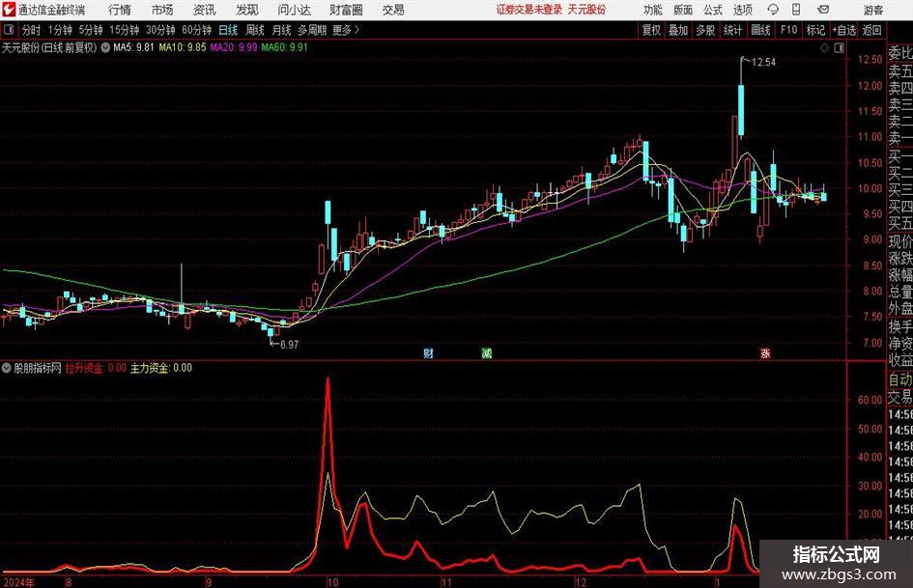This screenshot has height=588, width=913.
Task: Click the 天元股份(日线 前复权) chart title
Action: (x=49, y=47)
